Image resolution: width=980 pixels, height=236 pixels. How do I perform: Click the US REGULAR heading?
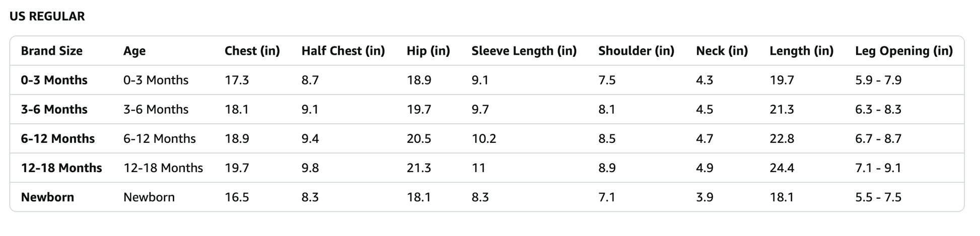[47, 17]
